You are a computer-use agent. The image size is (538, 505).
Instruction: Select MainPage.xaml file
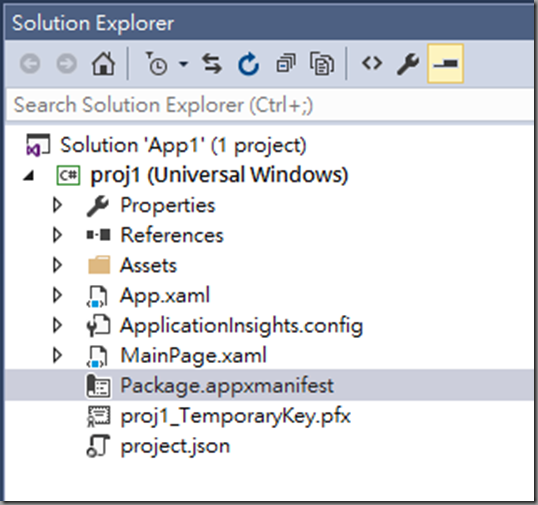(193, 355)
